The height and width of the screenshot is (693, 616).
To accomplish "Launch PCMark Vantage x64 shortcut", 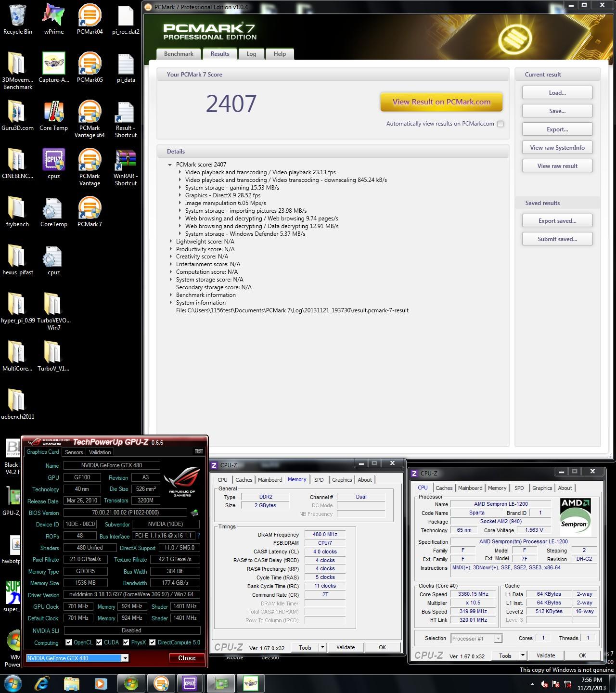I will tap(90, 119).
